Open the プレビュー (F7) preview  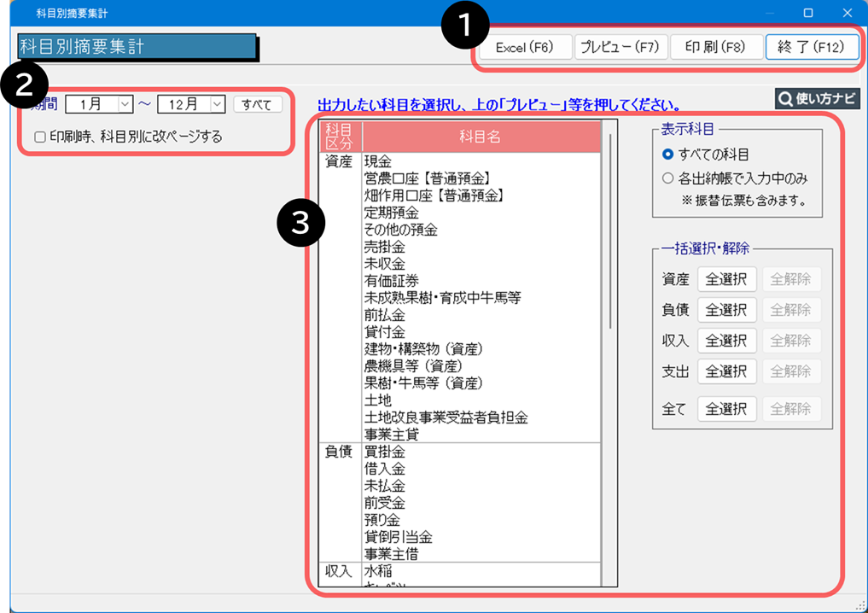pyautogui.click(x=620, y=48)
